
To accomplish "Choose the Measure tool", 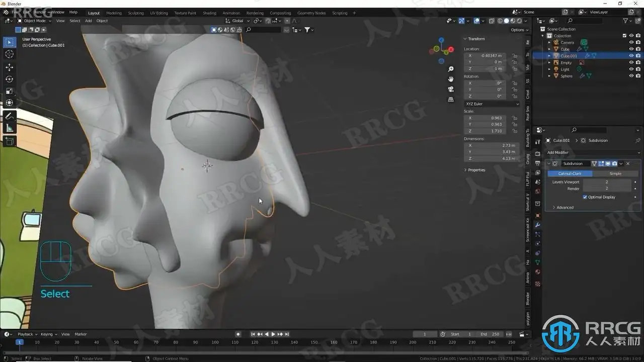I will coord(9,128).
